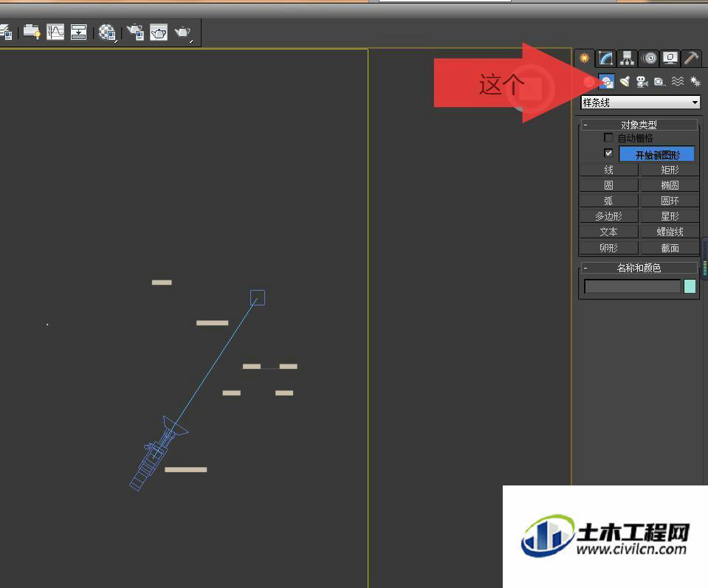Image resolution: width=708 pixels, height=588 pixels.
Task: Click the command panel vertical scrollbar
Action: (x=704, y=257)
